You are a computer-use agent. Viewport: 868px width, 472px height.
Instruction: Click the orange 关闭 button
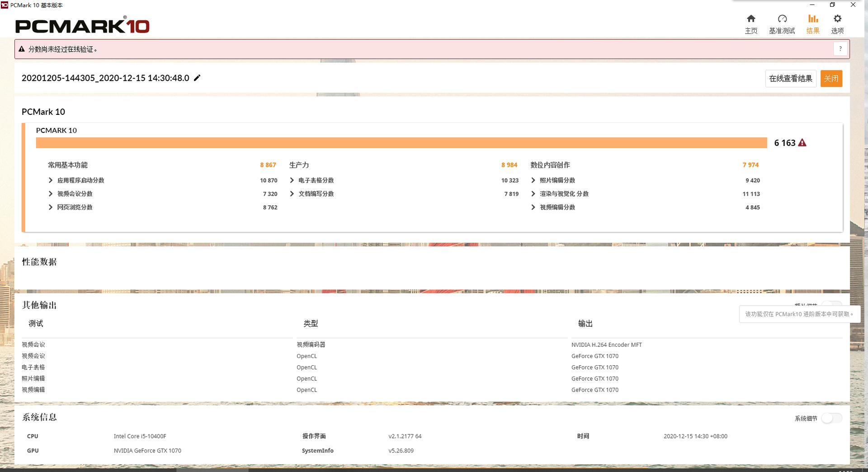[x=831, y=79]
